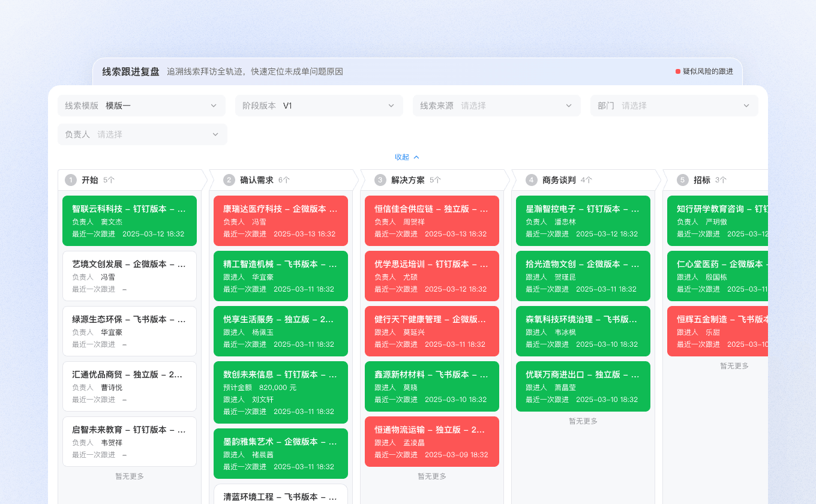This screenshot has height=504, width=816.
Task: Open 健行天下健康管理 lead card
Action: (432, 331)
